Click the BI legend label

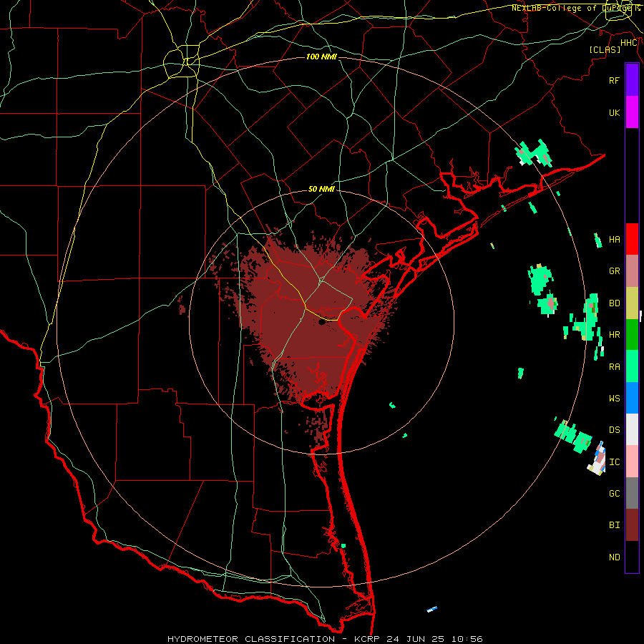point(615,525)
